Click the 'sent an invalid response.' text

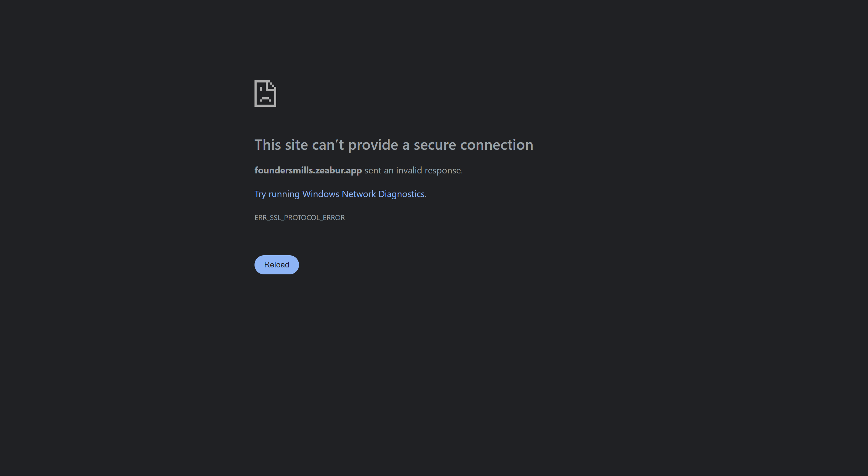tap(414, 170)
